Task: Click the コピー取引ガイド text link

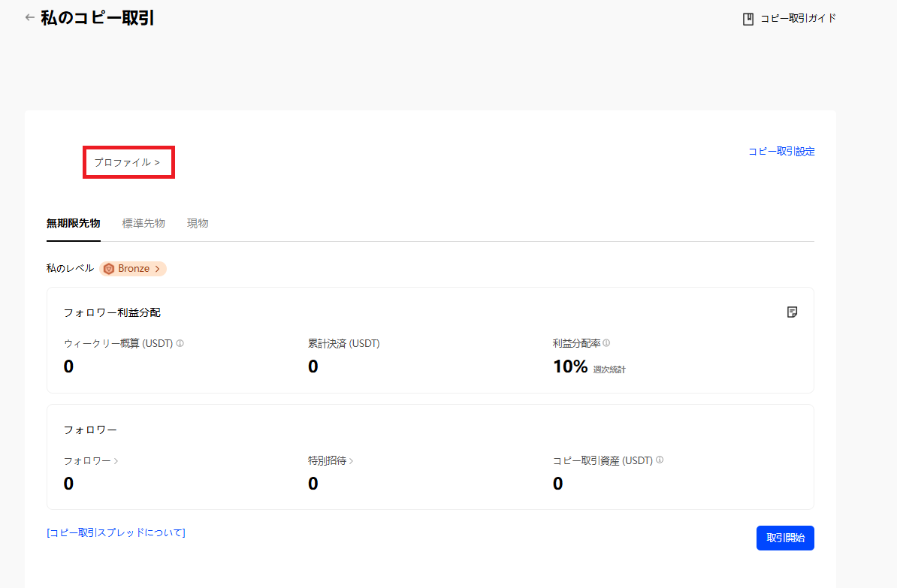Action: pyautogui.click(x=798, y=19)
